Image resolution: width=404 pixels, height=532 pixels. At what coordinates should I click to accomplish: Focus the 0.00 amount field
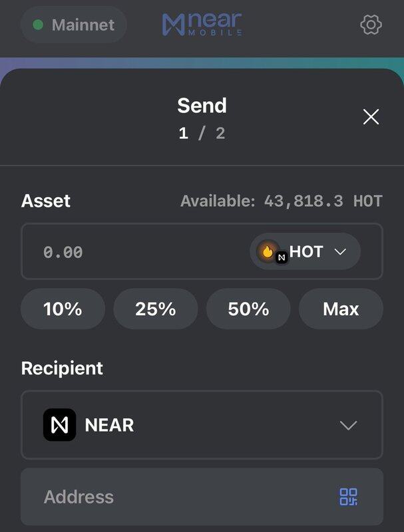coord(133,252)
